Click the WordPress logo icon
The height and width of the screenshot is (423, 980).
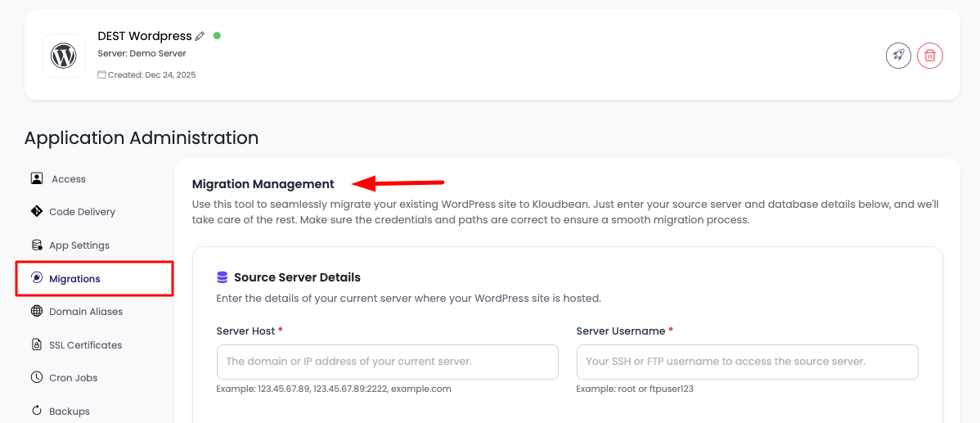click(64, 56)
